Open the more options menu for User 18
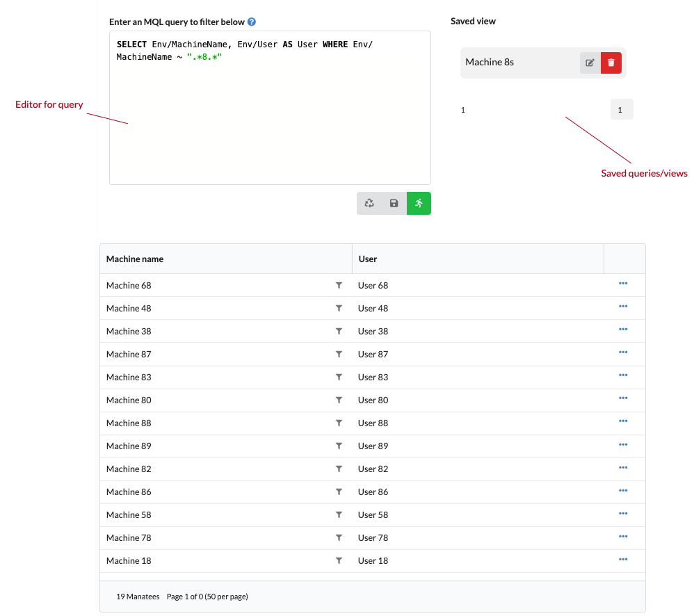 623,560
